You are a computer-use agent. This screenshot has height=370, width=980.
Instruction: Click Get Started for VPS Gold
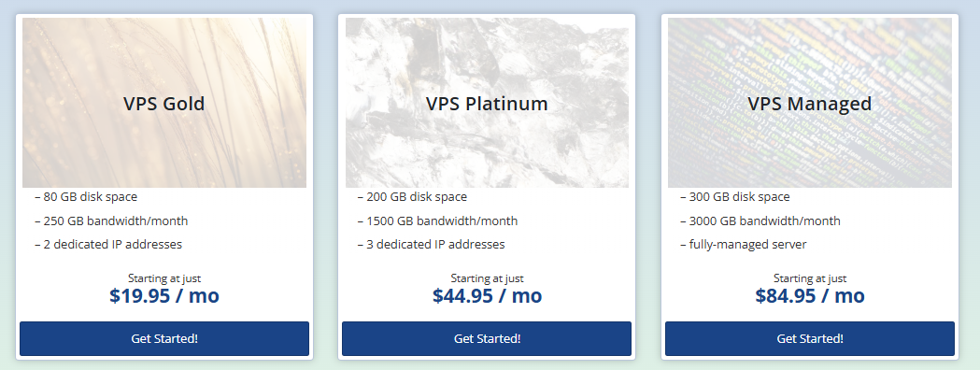164,339
